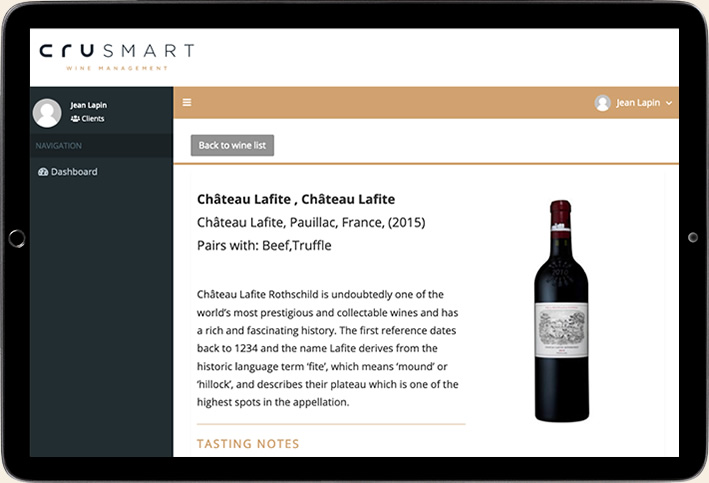
Task: Click Jean Lapin name in the sidebar
Action: [88, 105]
